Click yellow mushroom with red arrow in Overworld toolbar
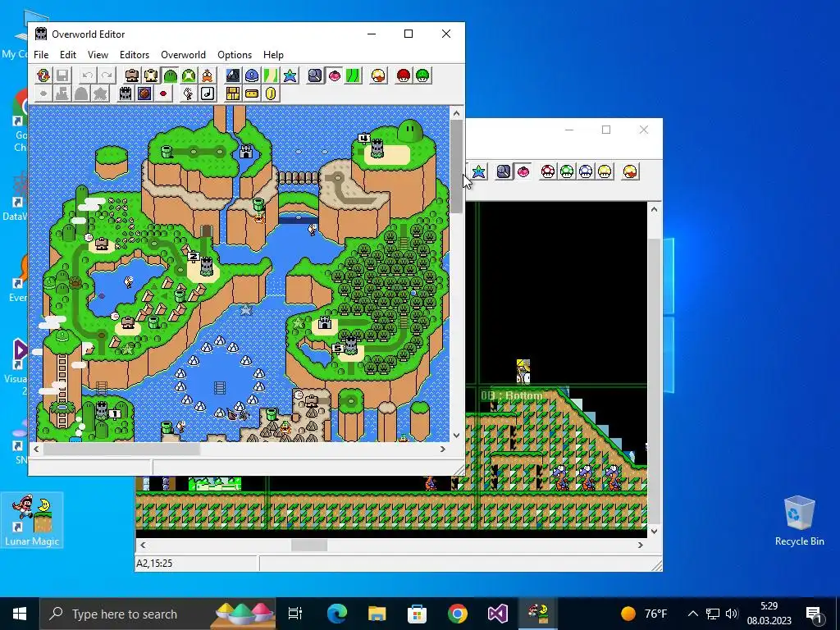This screenshot has height=630, width=840. click(x=378, y=75)
